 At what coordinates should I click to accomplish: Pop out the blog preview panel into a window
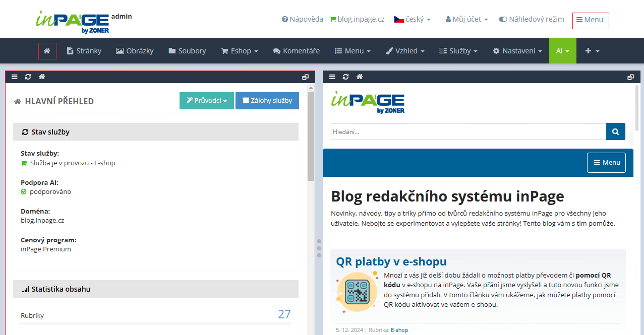(630, 77)
